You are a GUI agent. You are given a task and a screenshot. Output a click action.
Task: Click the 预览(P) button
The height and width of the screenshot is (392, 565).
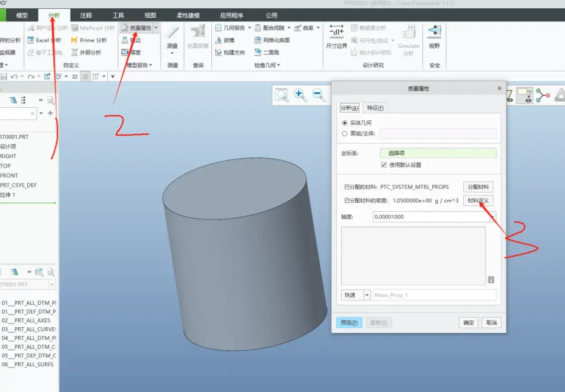click(x=349, y=322)
